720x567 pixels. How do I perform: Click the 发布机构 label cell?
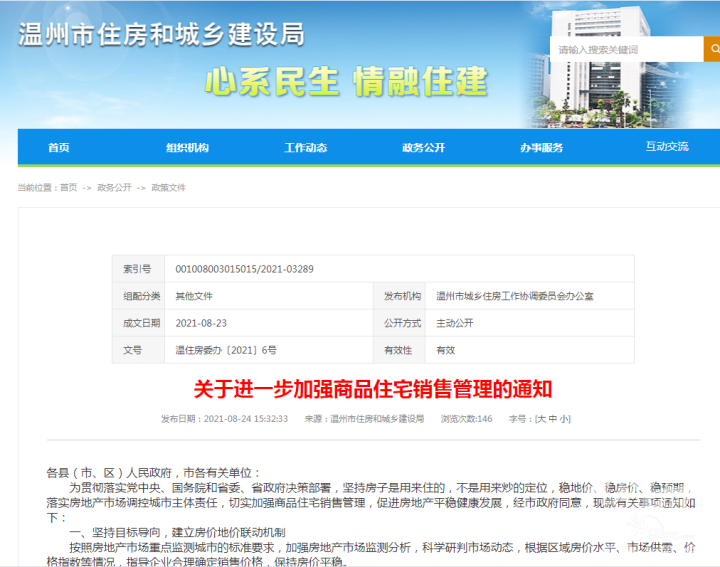tap(399, 296)
